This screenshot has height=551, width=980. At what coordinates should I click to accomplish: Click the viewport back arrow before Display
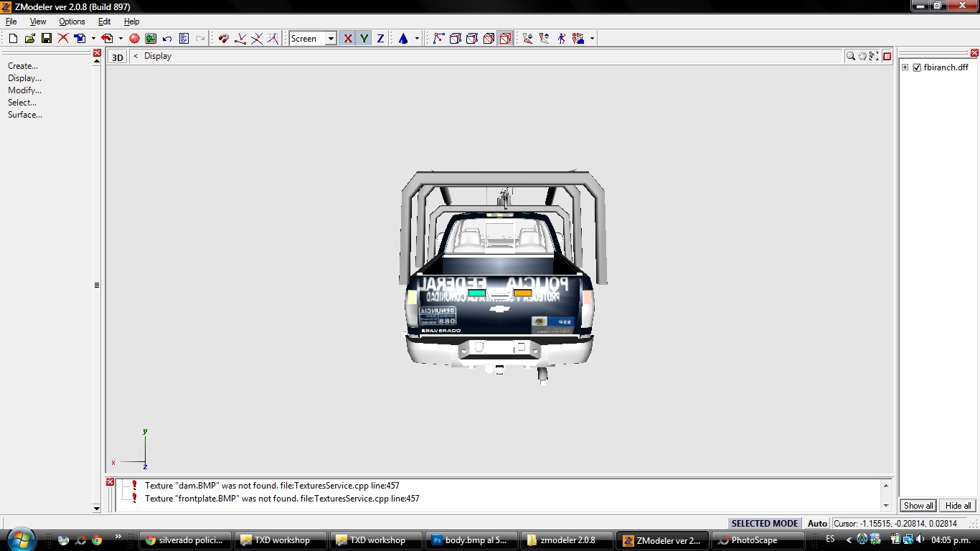coord(136,56)
